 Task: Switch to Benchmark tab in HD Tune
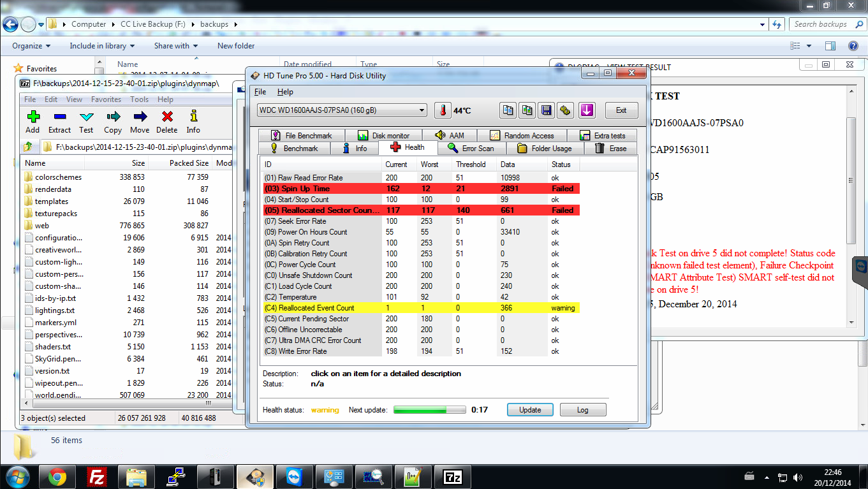click(x=294, y=148)
